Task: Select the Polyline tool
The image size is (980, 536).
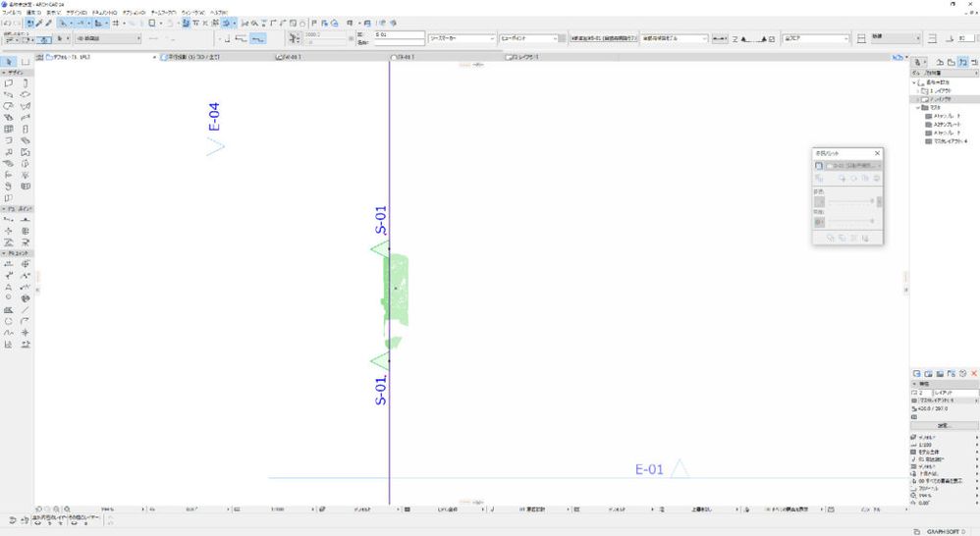Action: [x=25, y=321]
